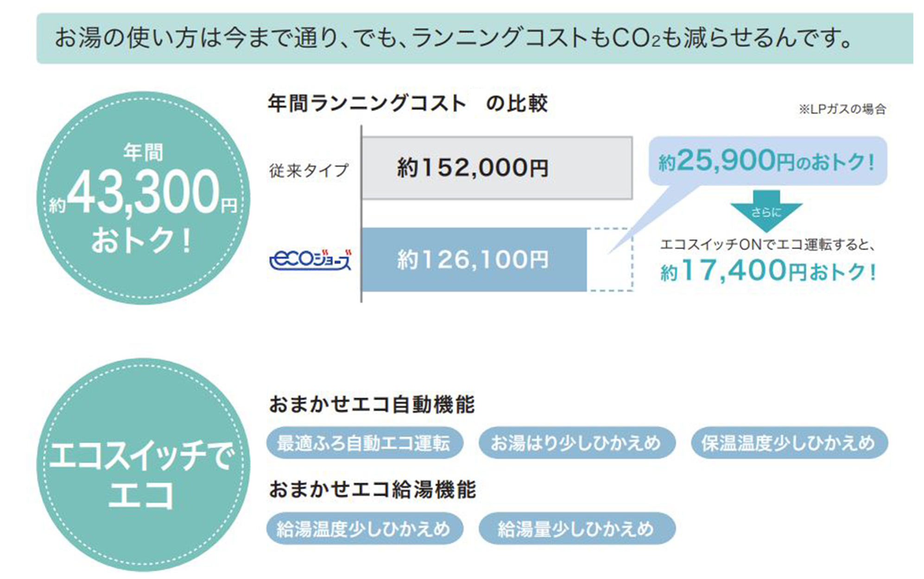
Task: Click the 年間約43,300円おトク circle badge
Action: coord(143,198)
